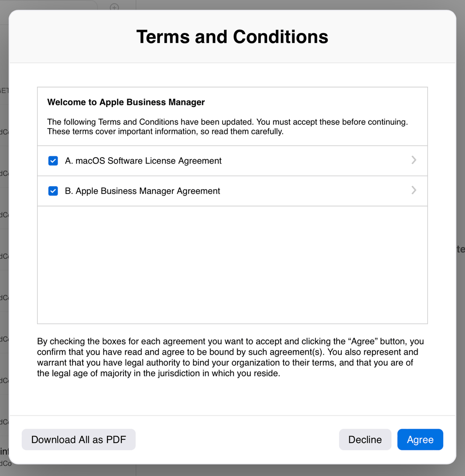Select the "A. macOS Software License Agreement" label
This screenshot has width=465, height=476.
click(x=143, y=161)
